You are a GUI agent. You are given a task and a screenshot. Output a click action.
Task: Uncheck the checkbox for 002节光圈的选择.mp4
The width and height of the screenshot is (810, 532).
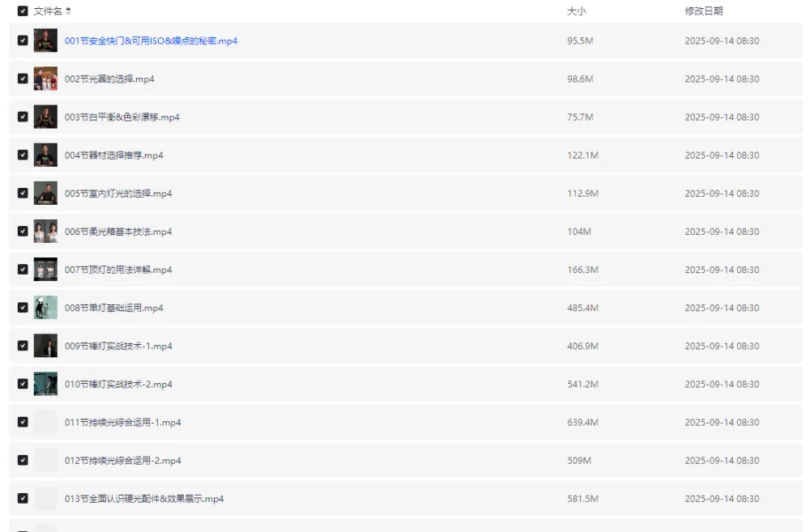click(x=23, y=79)
